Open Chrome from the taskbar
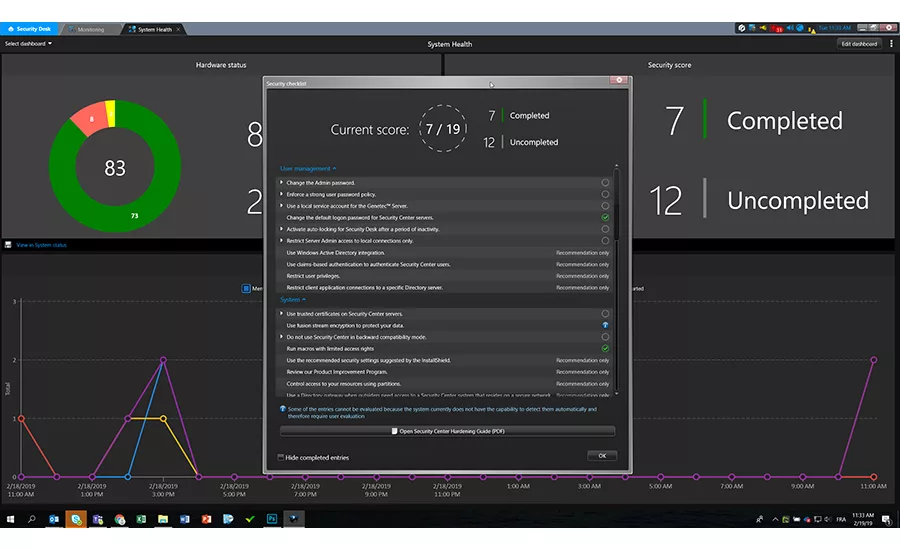This screenshot has height=550, width=900. 119,519
